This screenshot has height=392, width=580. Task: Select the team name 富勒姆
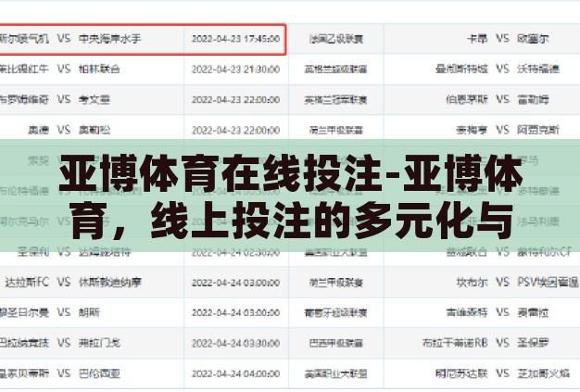coord(533,99)
